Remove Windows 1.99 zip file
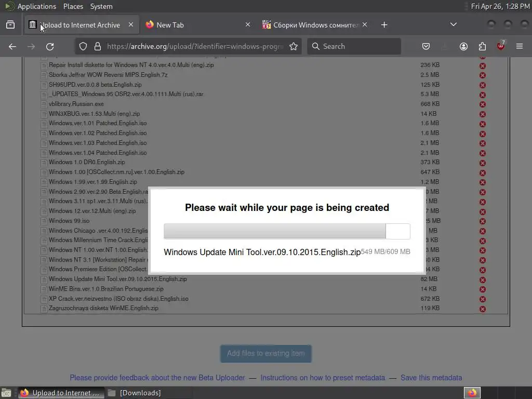 [x=483, y=182]
